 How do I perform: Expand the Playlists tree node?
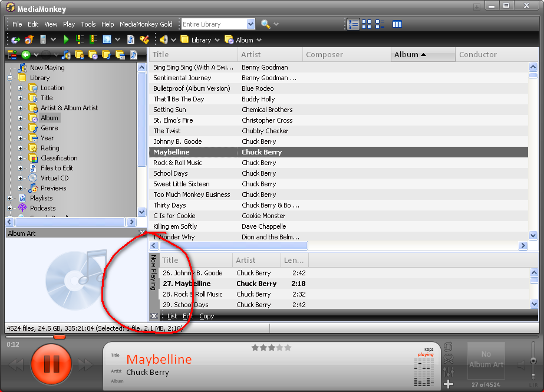point(9,198)
